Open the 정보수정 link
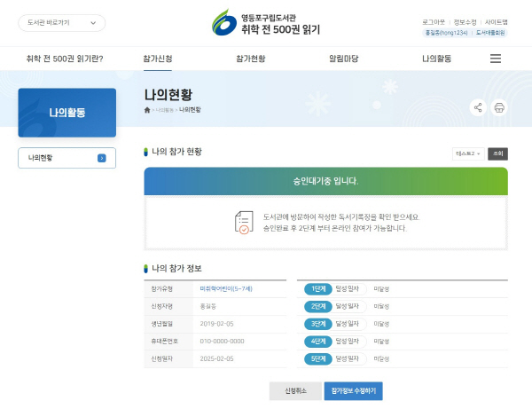 pos(465,21)
